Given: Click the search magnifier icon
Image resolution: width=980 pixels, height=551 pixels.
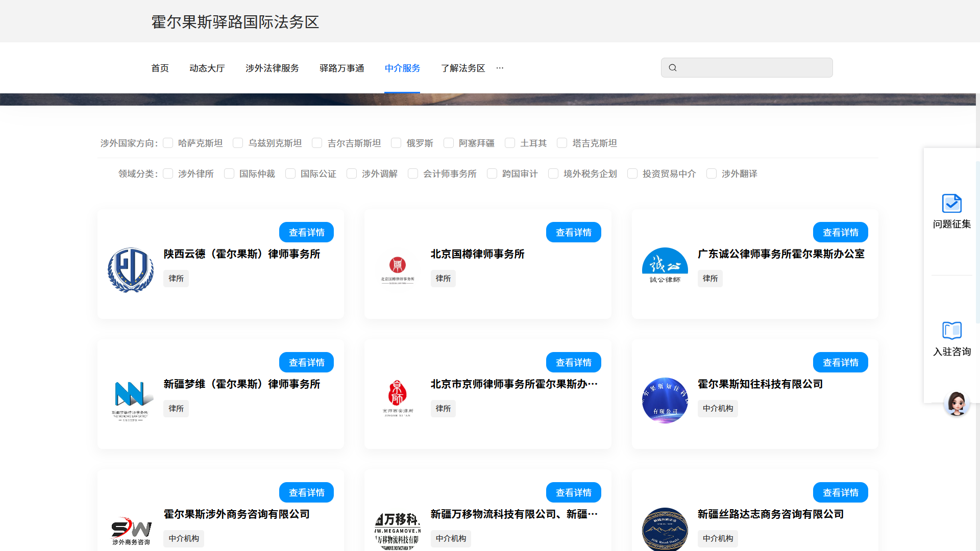Looking at the screenshot, I should tap(673, 68).
